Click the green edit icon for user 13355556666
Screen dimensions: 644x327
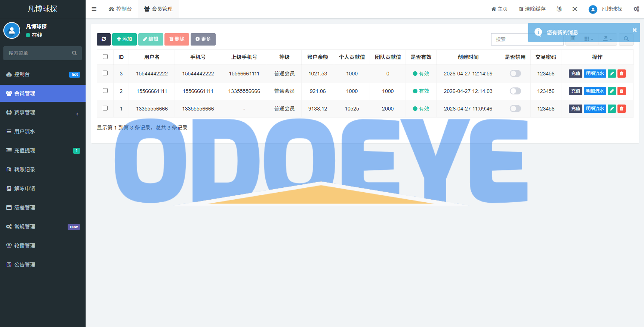point(612,109)
